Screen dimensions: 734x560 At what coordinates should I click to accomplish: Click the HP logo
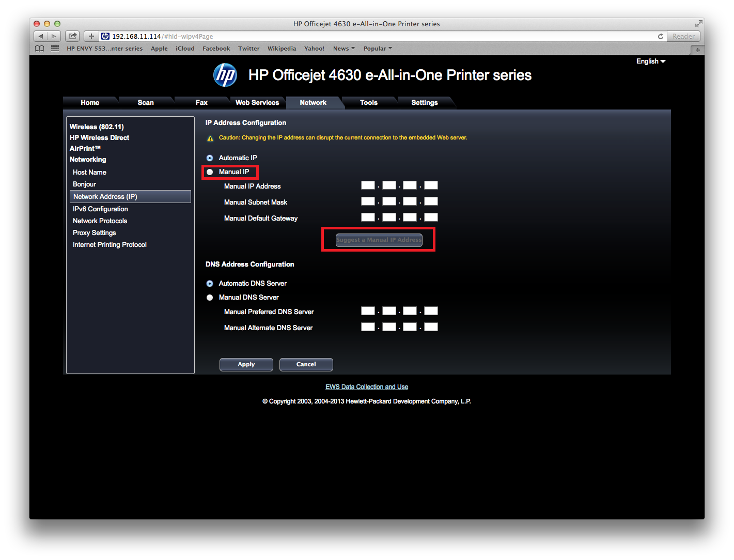click(x=225, y=75)
